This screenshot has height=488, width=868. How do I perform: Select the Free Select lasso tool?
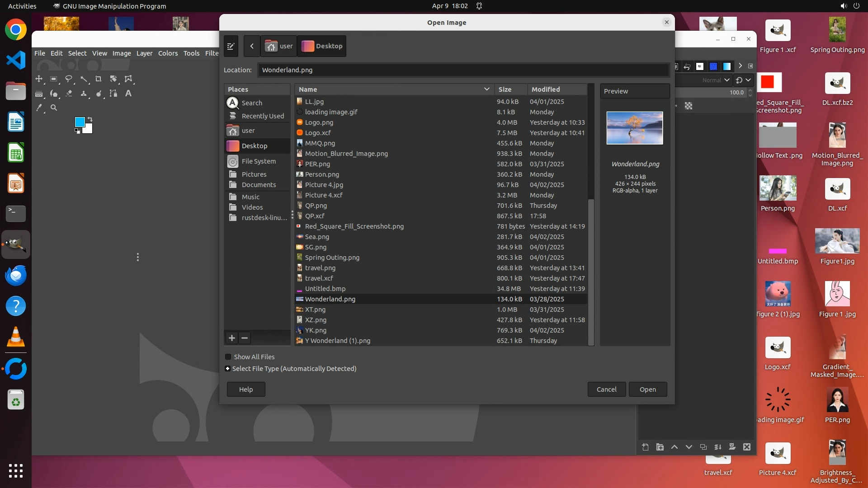(69, 79)
